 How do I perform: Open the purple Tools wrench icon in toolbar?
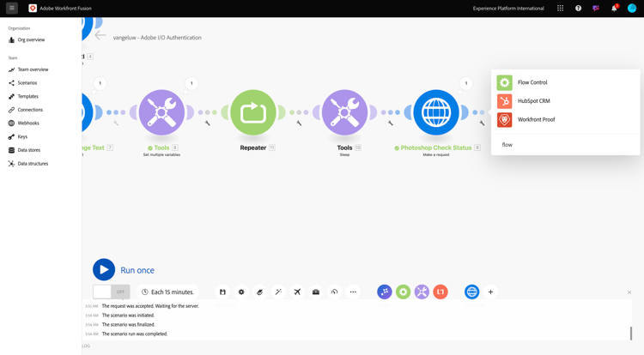coord(422,292)
